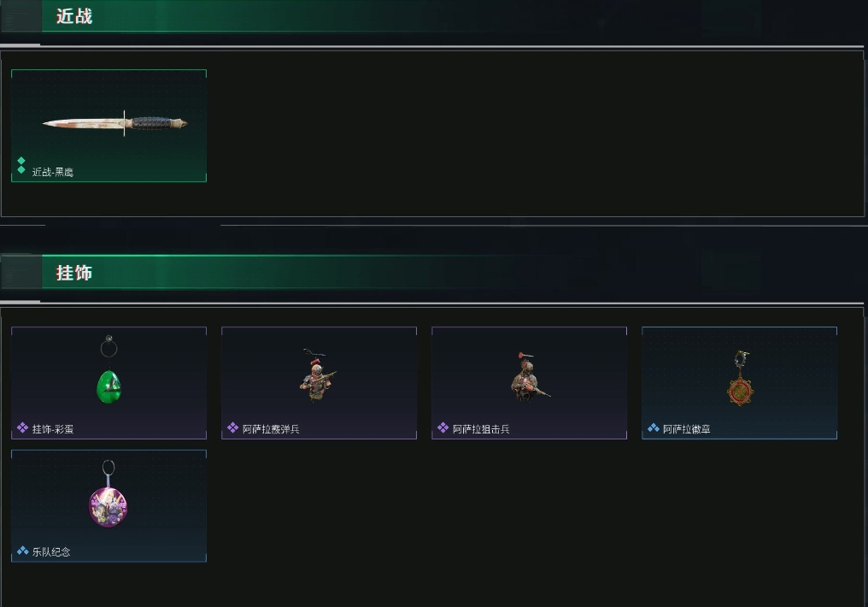Image resolution: width=868 pixels, height=607 pixels.
Task: Open the 挂饰 section header
Action: [74, 273]
